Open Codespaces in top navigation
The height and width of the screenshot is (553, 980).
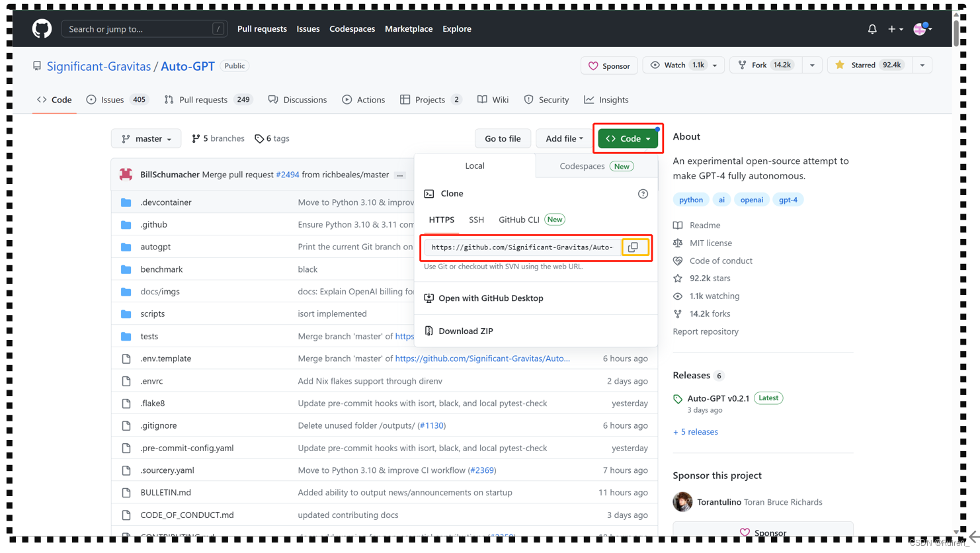[352, 29]
